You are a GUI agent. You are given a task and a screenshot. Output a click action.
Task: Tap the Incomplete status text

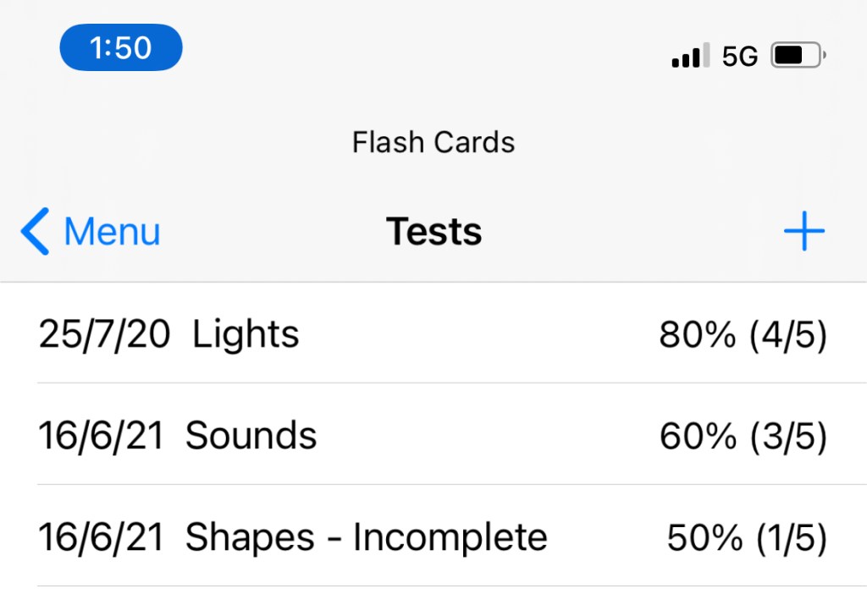[x=450, y=538]
